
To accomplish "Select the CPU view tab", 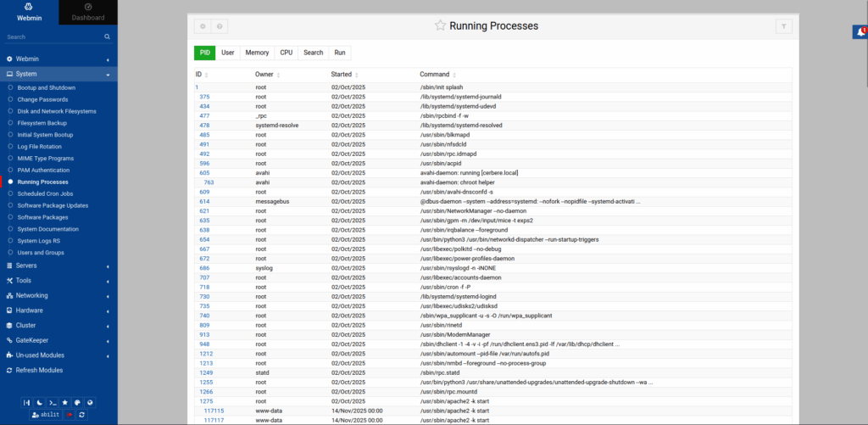I will tap(287, 53).
